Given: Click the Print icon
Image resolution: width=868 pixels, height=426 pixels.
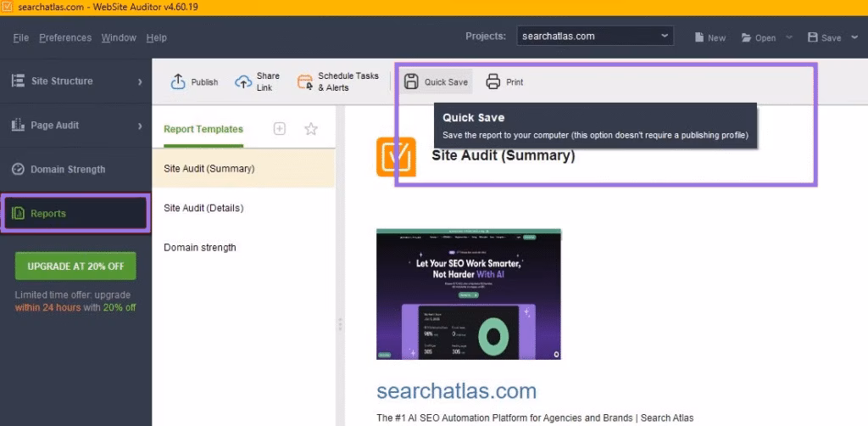Looking at the screenshot, I should [x=492, y=82].
